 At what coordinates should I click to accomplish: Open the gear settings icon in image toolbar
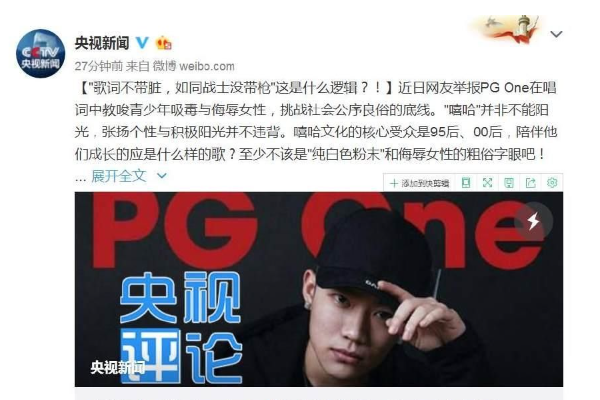(x=552, y=183)
